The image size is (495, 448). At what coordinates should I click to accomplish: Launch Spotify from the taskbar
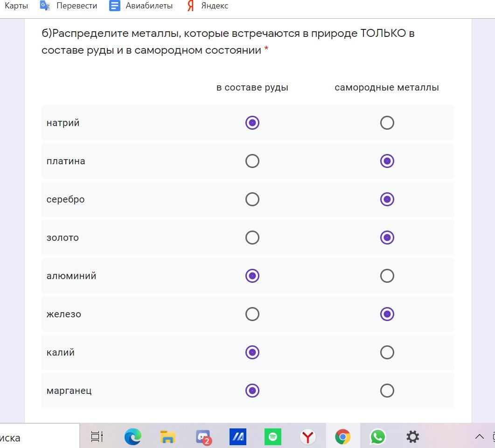point(273,437)
